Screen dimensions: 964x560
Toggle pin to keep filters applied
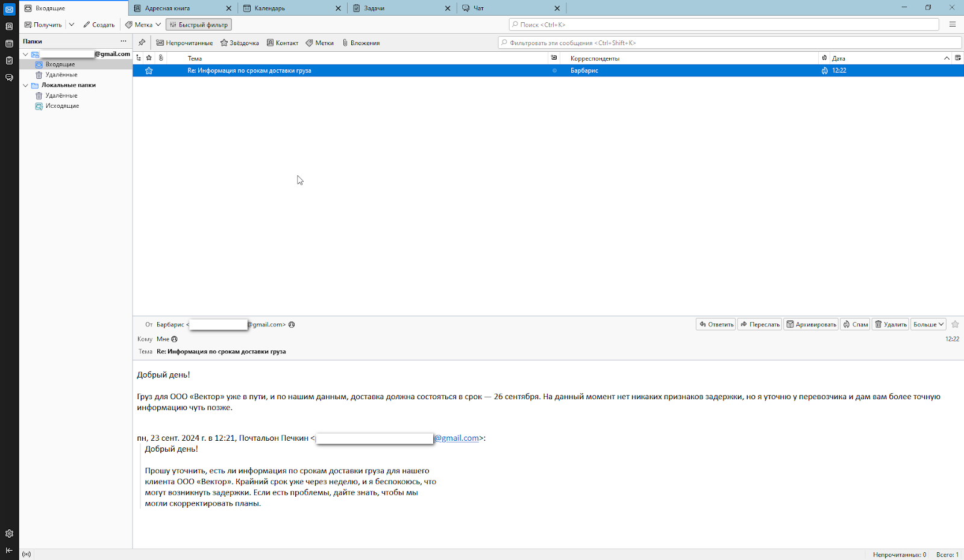(142, 43)
